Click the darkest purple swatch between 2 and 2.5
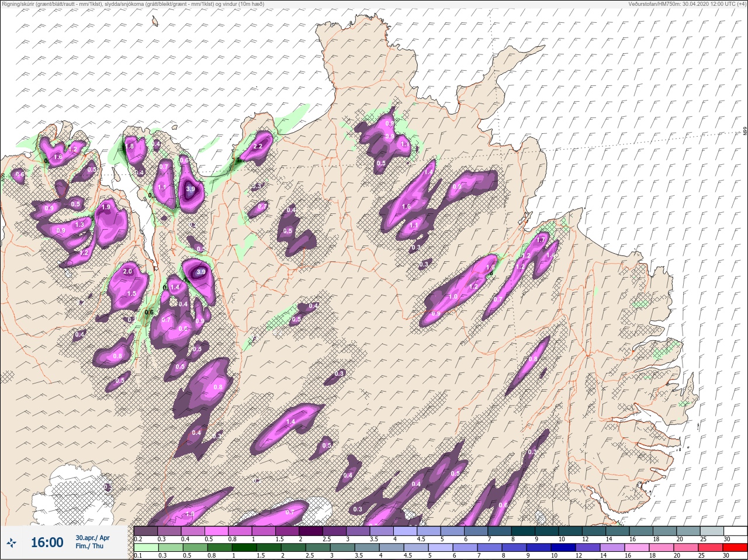The height and width of the screenshot is (560, 748). pos(312,531)
